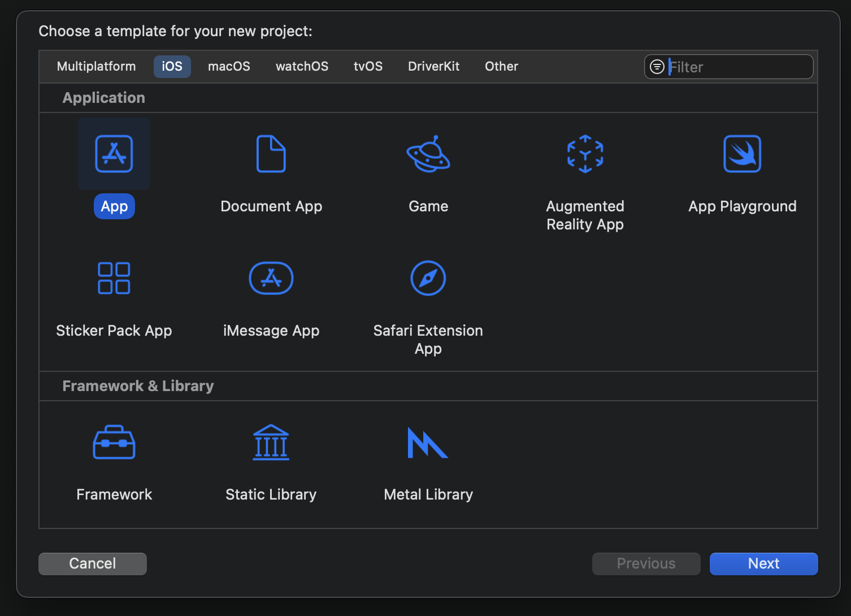The image size is (851, 616).
Task: Switch to the macOS tab
Action: pos(229,67)
